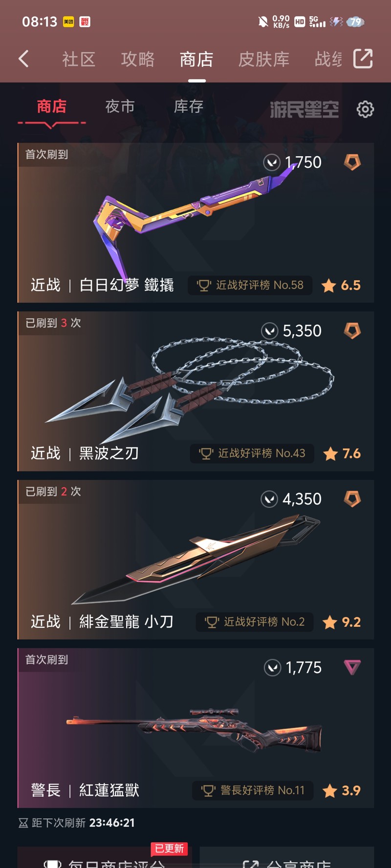Open shop settings gear icon

pos(365,109)
